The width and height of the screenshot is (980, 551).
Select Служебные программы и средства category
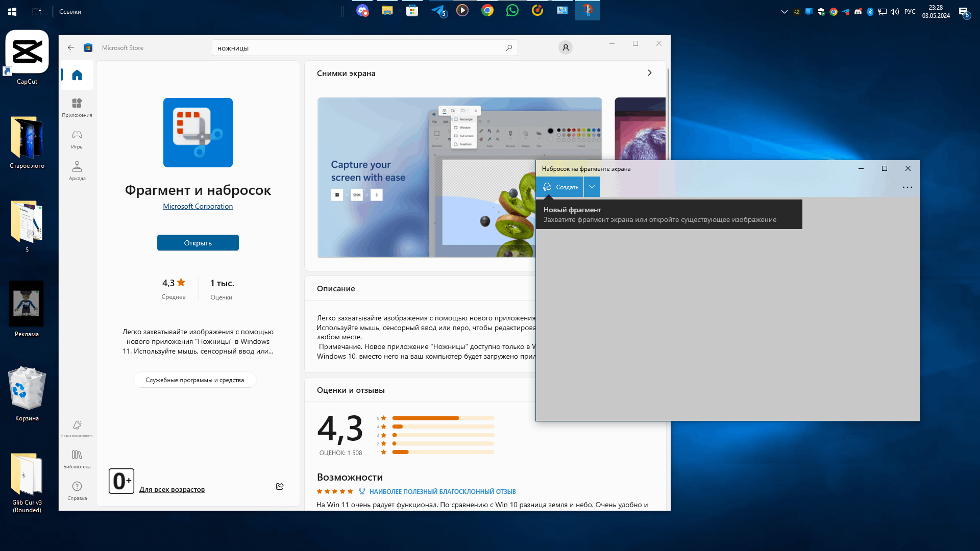(x=195, y=380)
